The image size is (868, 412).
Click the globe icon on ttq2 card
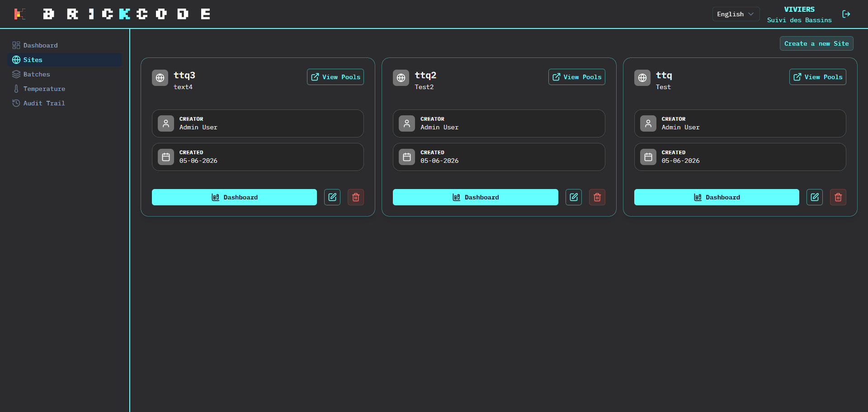401,78
